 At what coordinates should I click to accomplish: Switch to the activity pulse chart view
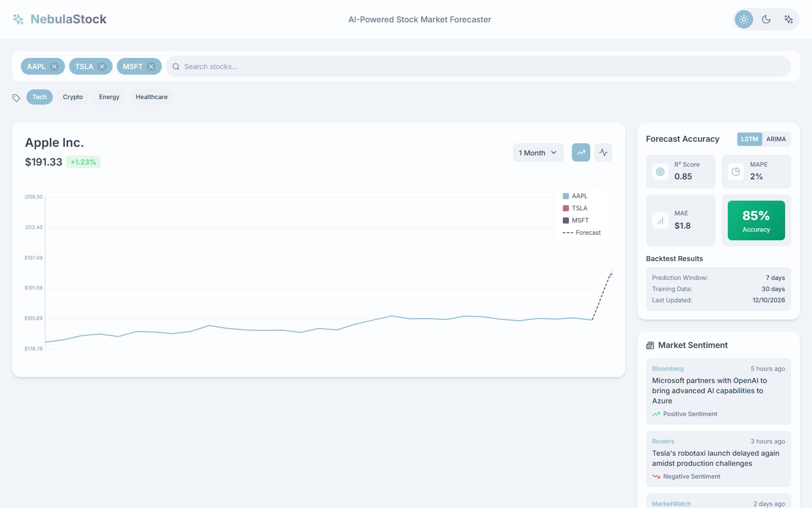(x=603, y=152)
